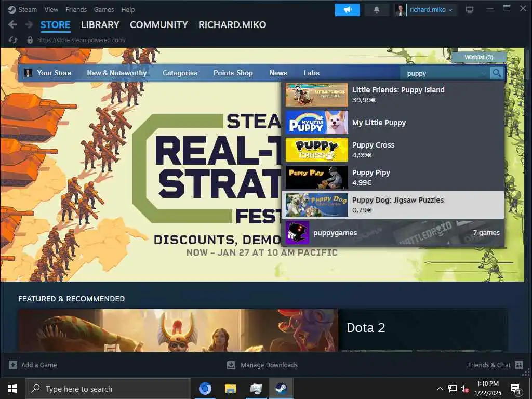Click the richard.miko profile avatar at top right
The width and height of the screenshot is (532, 399).
click(x=401, y=10)
